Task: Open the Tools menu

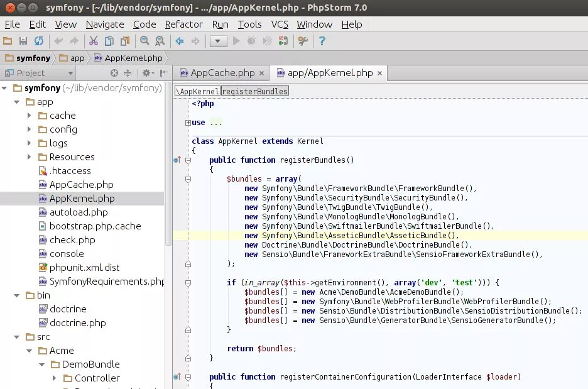Action: pyautogui.click(x=250, y=25)
